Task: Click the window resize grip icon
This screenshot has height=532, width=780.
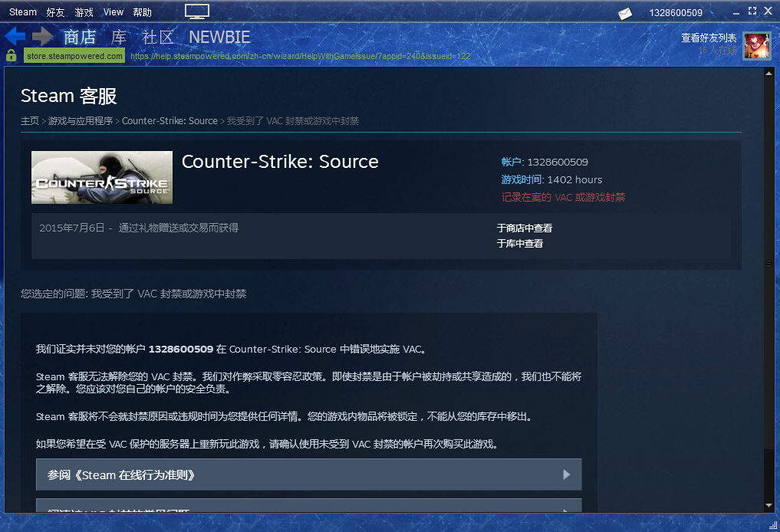Action: pos(773,524)
